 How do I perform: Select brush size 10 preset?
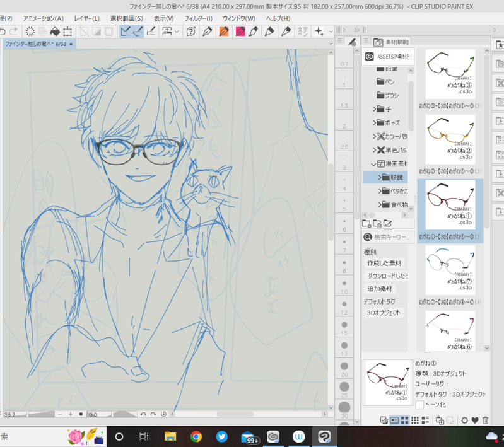tap(344, 287)
